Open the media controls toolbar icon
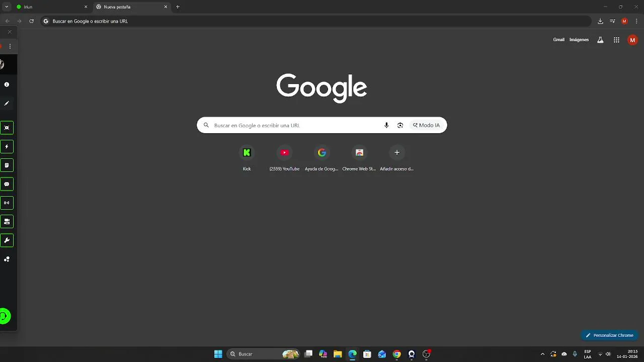This screenshot has width=644, height=362. (x=612, y=21)
